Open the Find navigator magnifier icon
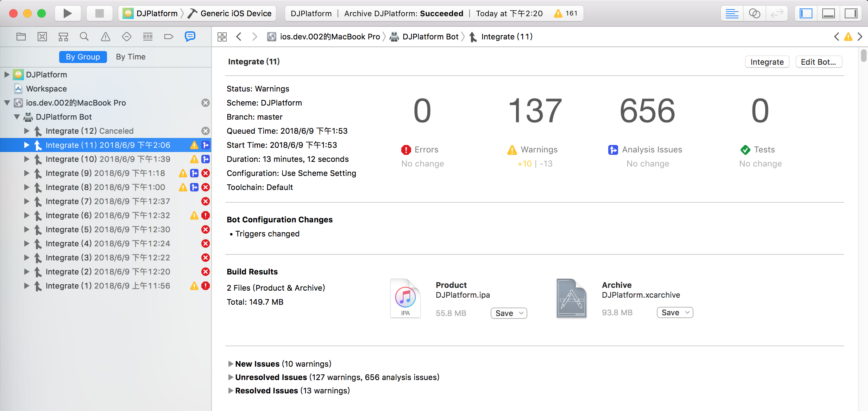 tap(84, 37)
